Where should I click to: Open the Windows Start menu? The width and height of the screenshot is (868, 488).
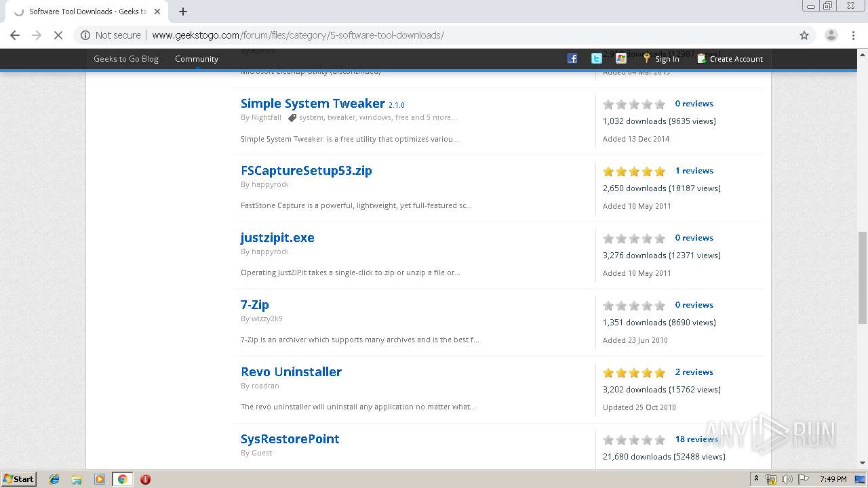(19, 479)
